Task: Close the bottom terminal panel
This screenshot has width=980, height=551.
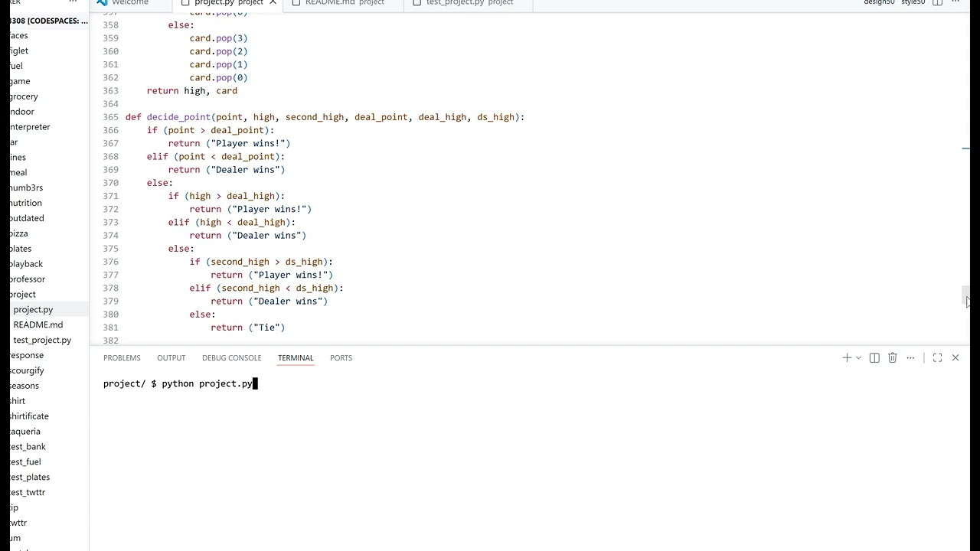Action: [955, 357]
